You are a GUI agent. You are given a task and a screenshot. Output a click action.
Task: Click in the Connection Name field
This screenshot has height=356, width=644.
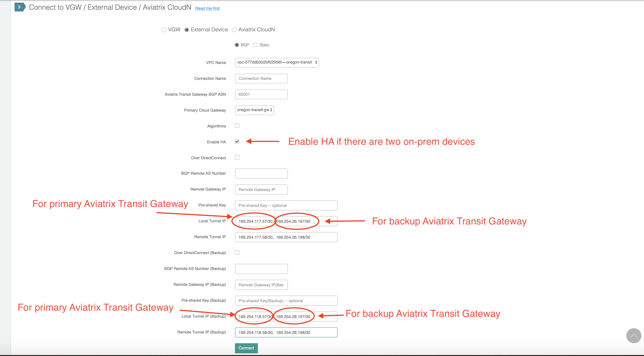pyautogui.click(x=261, y=78)
